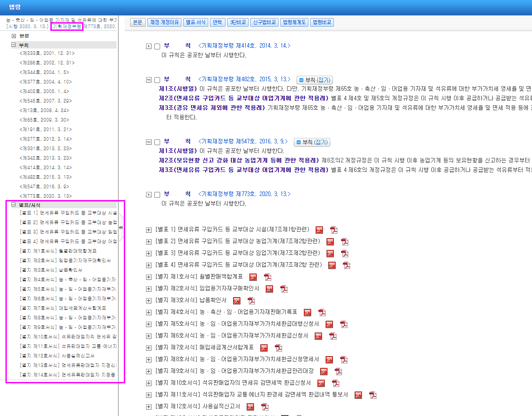
Task: Expand 별지 제11호서식 환급내역 통보서 row
Action: 149,395
